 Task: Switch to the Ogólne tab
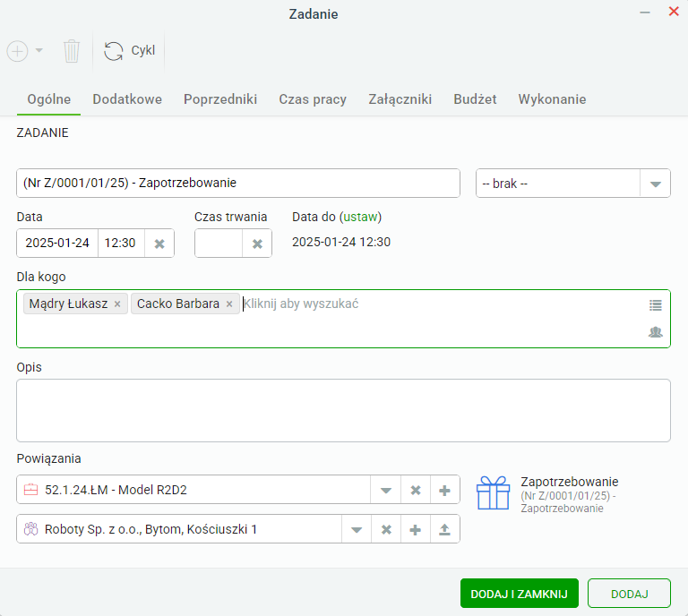(48, 99)
